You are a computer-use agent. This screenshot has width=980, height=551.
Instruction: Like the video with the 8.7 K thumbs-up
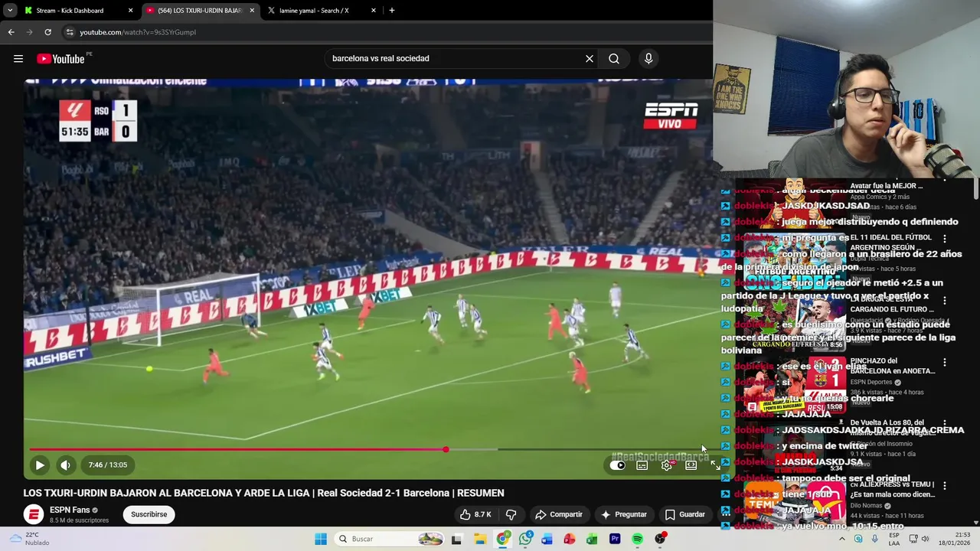[x=475, y=514]
